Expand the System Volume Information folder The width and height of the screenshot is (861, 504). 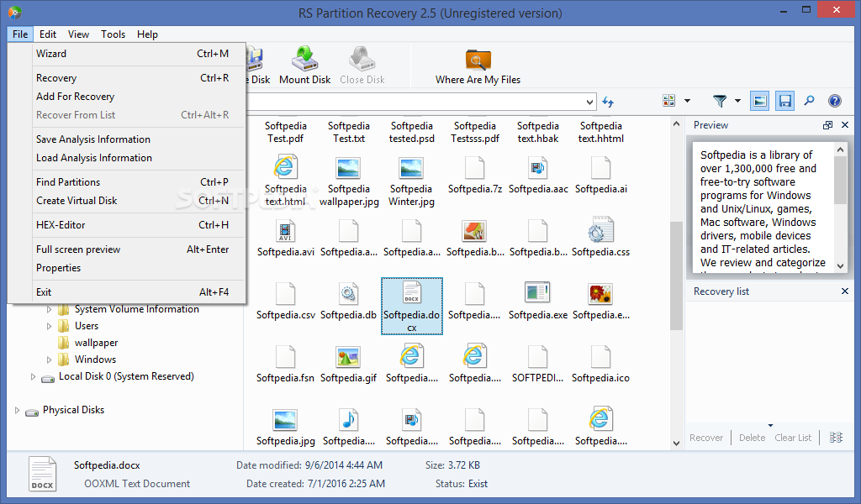[50, 309]
